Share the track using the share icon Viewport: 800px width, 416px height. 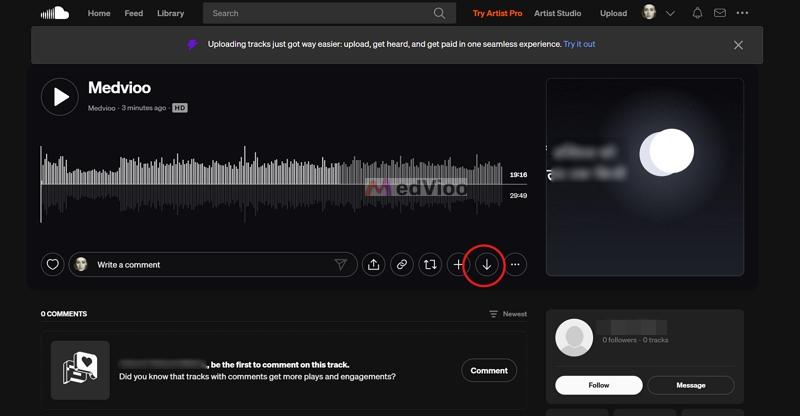pyautogui.click(x=373, y=264)
